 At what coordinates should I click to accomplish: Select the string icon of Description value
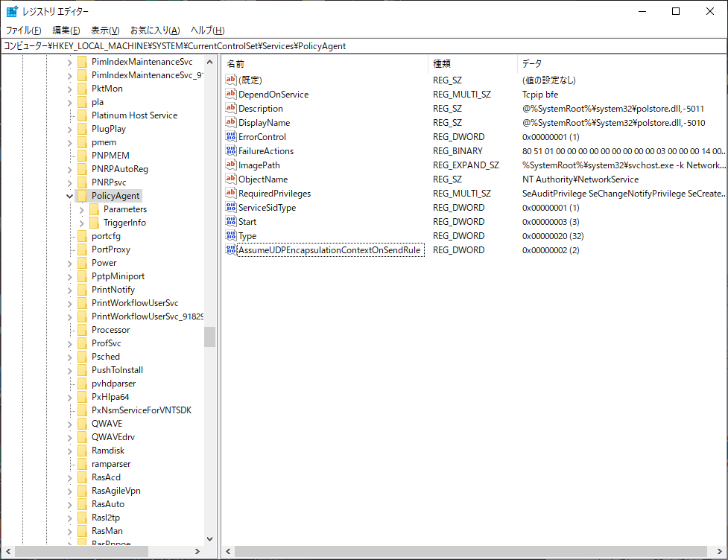point(231,108)
